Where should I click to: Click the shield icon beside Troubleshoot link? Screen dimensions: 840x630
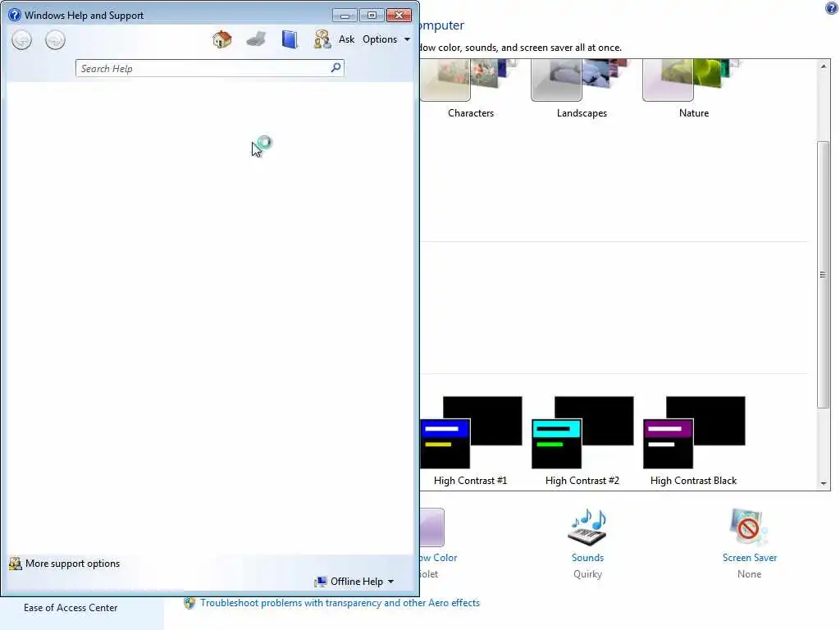click(189, 603)
